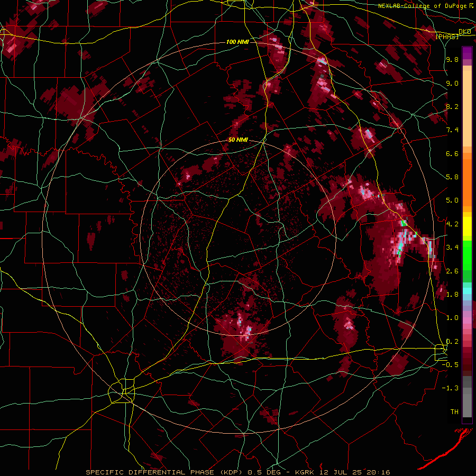Click the "100 NMI" range ring label
This screenshot has width=476, height=476.
pyautogui.click(x=237, y=42)
